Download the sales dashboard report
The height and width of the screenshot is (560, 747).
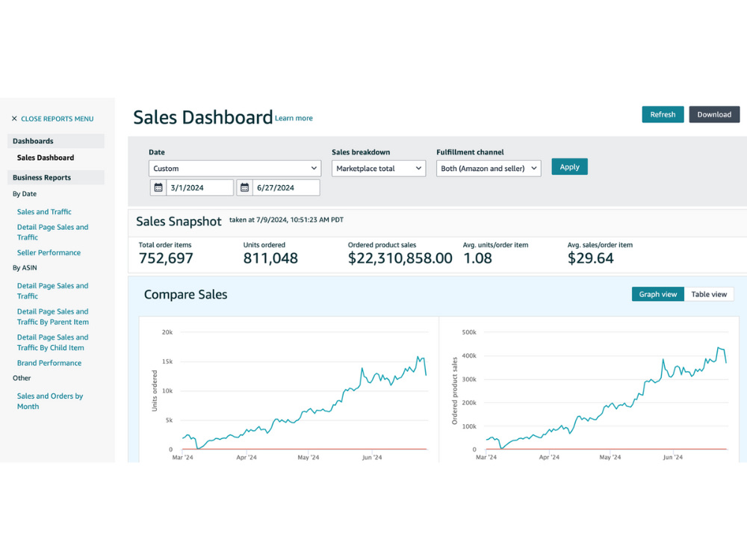(714, 114)
